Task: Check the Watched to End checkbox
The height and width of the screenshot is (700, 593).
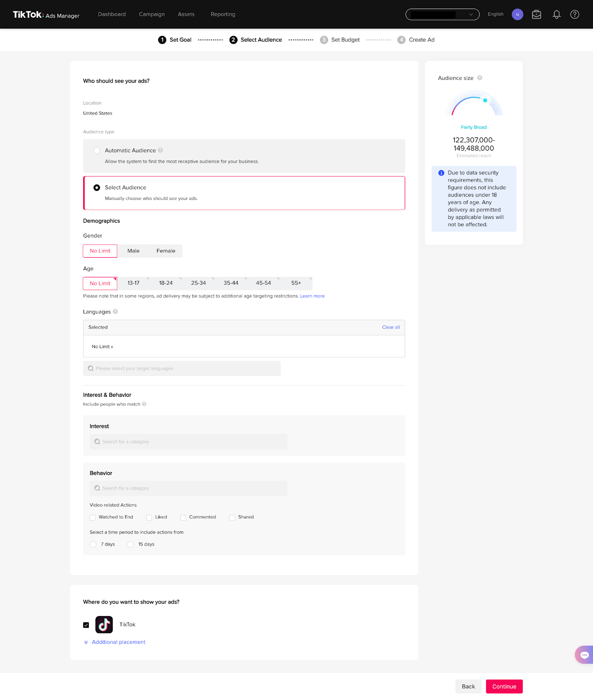Action: pos(93,518)
